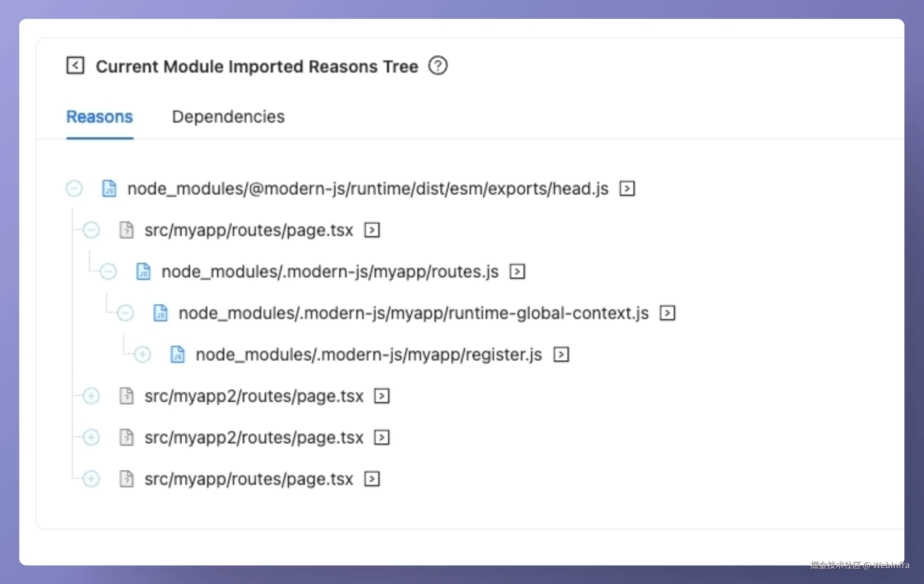Image resolution: width=924 pixels, height=584 pixels.
Task: Open register.js using its arrow icon
Action: [x=561, y=354]
